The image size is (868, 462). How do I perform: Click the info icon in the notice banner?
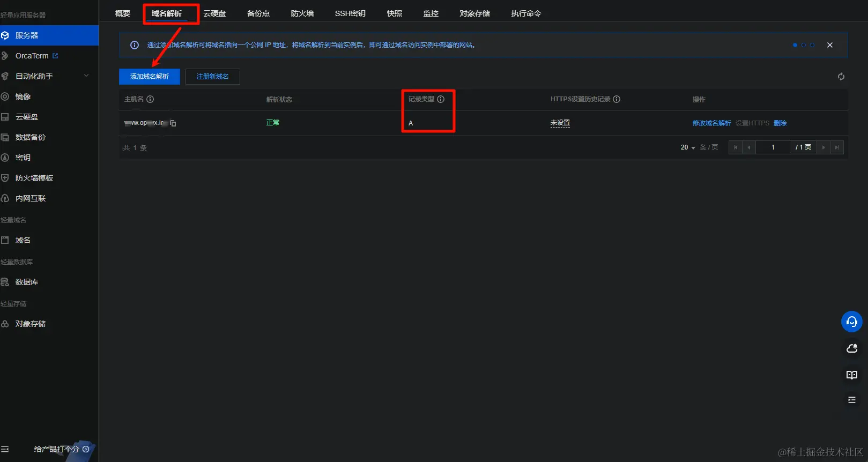pyautogui.click(x=135, y=45)
